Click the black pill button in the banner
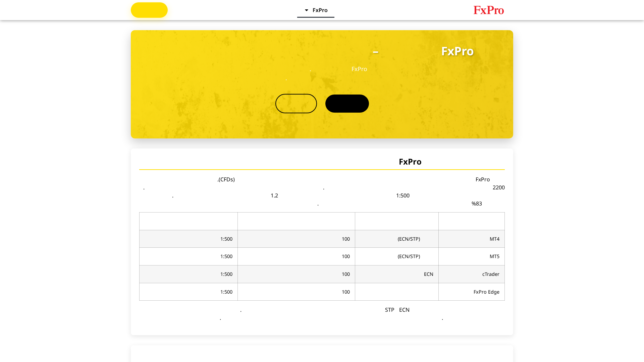Image resolution: width=644 pixels, height=362 pixels. (347, 103)
